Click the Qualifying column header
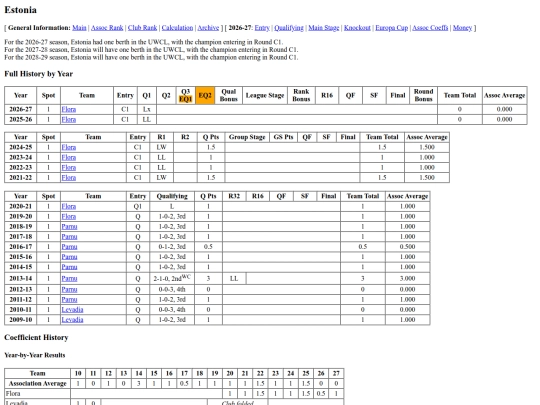This screenshot has height=405, width=540. pyautogui.click(x=172, y=196)
